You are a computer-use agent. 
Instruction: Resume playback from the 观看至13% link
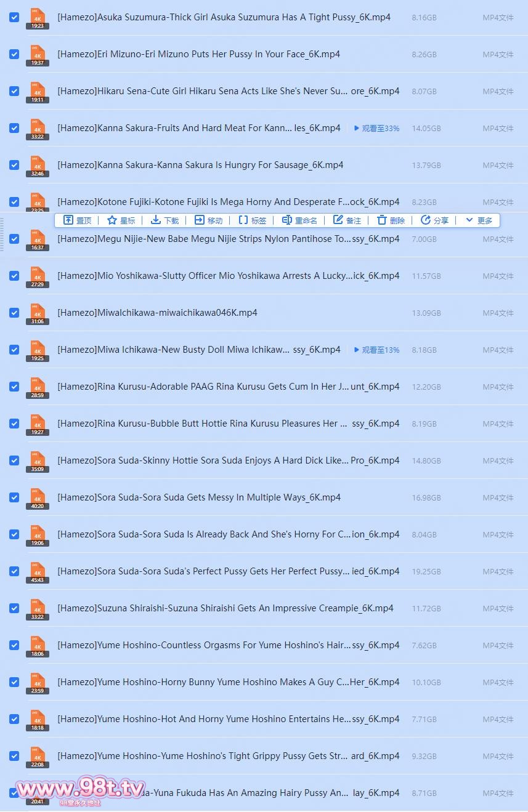(376, 350)
